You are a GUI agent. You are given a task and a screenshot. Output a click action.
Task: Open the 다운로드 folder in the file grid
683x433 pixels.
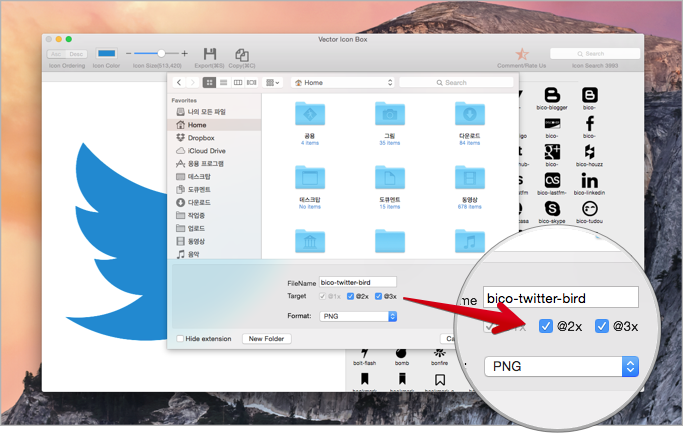coord(470,114)
